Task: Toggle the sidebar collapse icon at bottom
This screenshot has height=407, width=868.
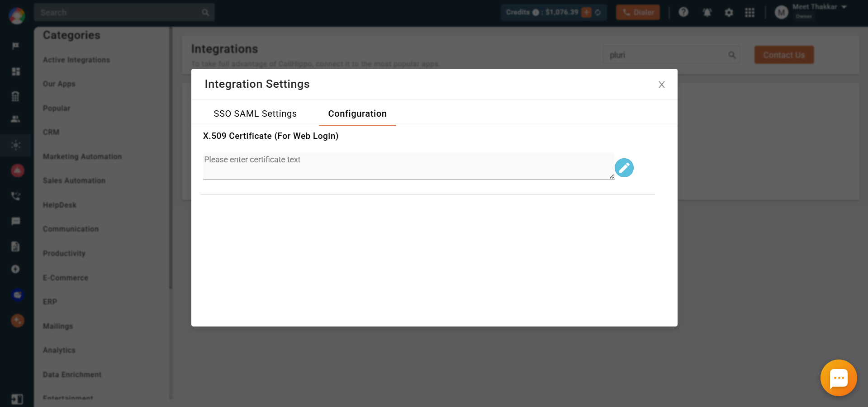Action: tap(17, 399)
